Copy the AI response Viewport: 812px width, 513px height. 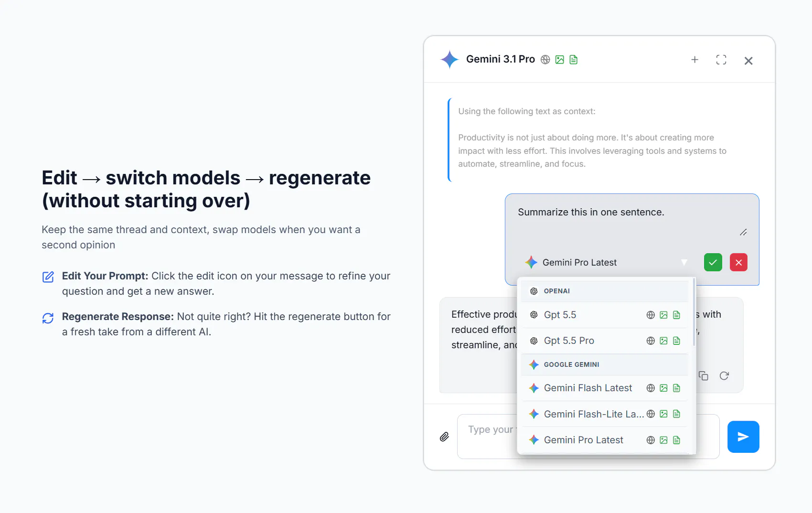[704, 376]
